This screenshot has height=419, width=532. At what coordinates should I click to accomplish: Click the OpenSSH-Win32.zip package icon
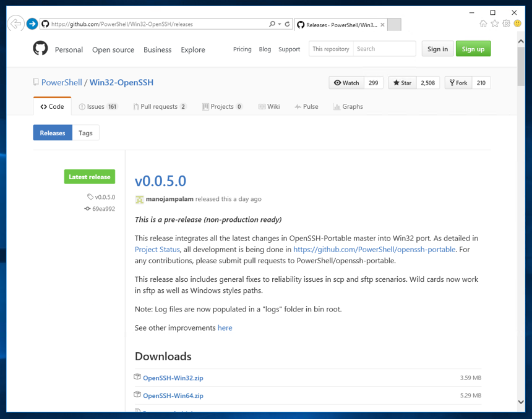point(137,376)
